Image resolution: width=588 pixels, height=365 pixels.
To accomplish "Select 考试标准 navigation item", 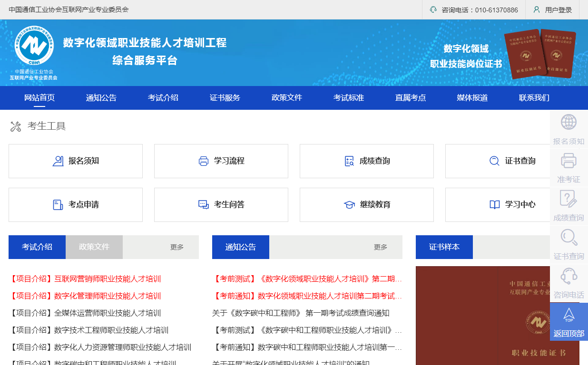I will tap(349, 98).
